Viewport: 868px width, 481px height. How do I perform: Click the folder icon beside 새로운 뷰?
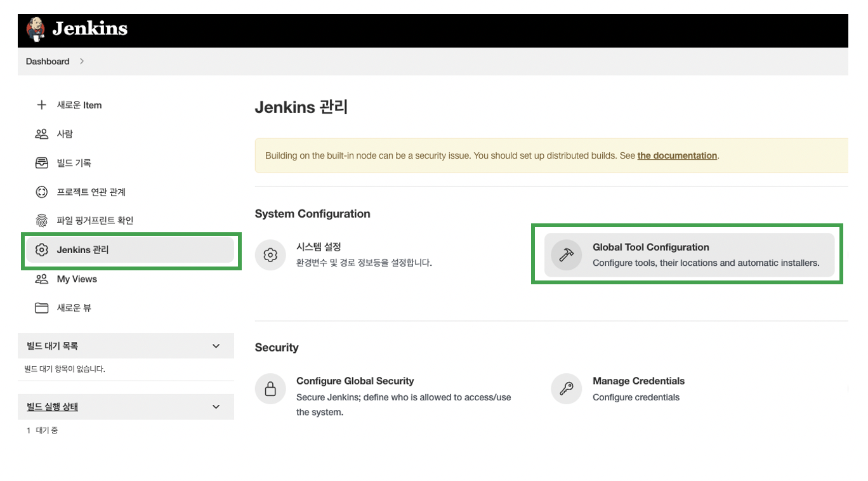coord(41,308)
